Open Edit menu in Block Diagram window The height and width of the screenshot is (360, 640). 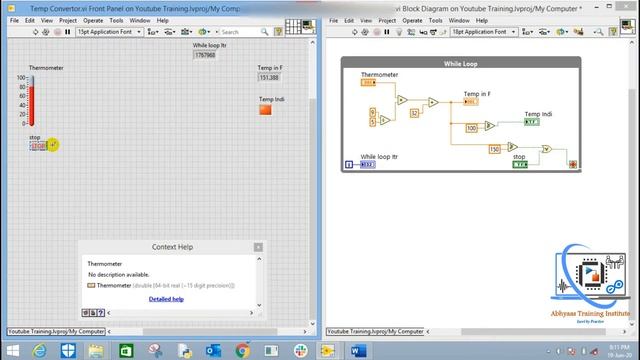pyautogui.click(x=349, y=20)
